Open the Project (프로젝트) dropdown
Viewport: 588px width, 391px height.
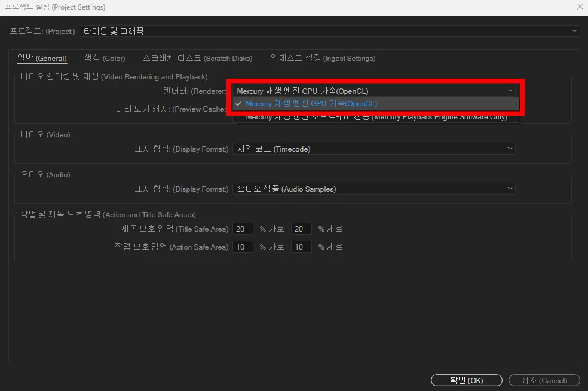(x=330, y=31)
